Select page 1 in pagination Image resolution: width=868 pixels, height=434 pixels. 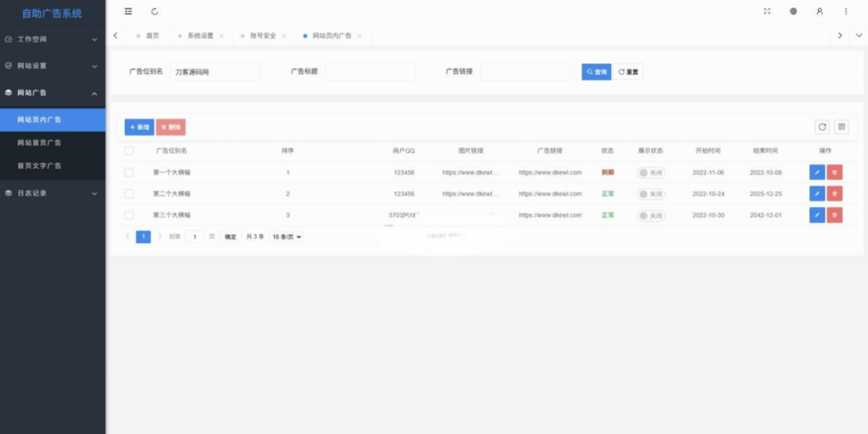(143, 237)
